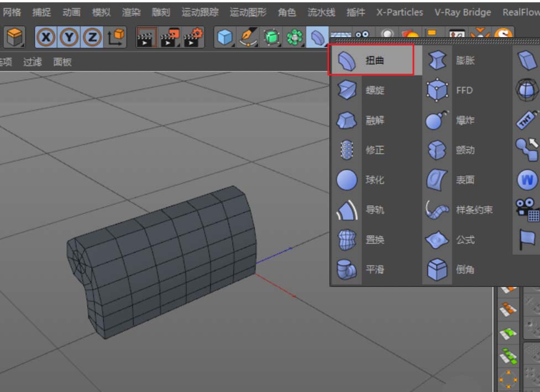Open the 渲染 (Render) menu
Screen dimensions: 540x392
click(x=130, y=12)
